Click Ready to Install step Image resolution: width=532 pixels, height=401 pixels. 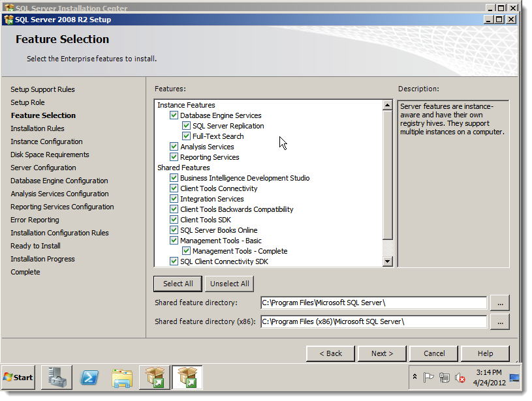(x=35, y=246)
